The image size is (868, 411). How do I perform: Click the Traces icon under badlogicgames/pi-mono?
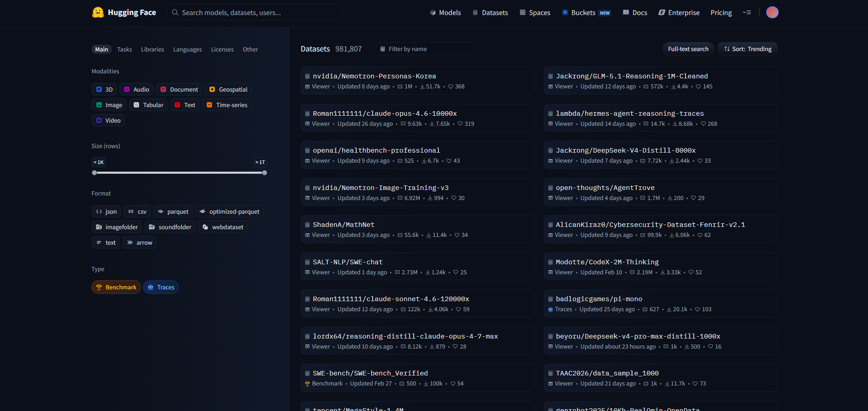pos(551,309)
